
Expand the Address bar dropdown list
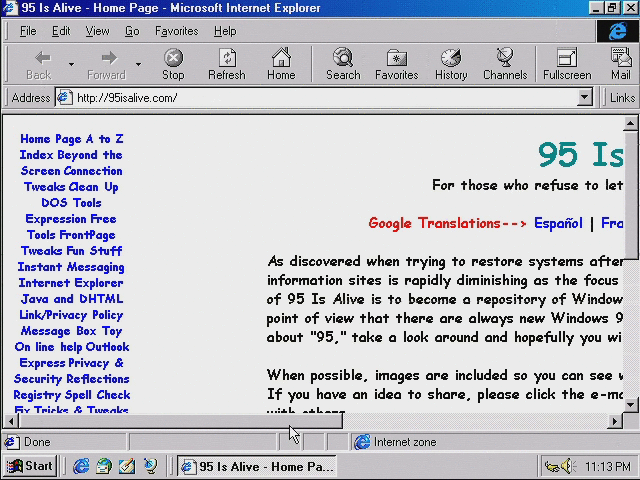pos(584,98)
